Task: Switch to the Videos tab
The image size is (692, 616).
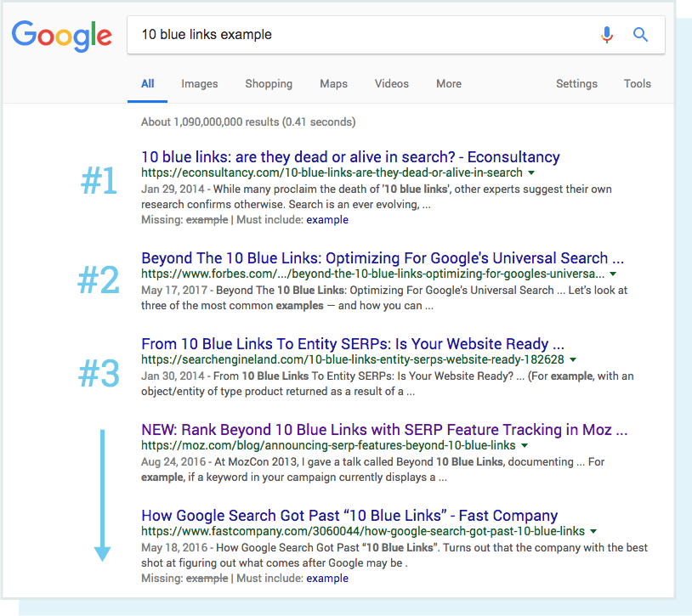Action: 391,83
